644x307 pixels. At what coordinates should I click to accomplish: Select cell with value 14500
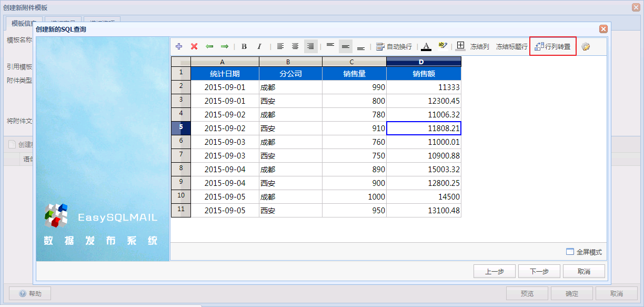[424, 197]
